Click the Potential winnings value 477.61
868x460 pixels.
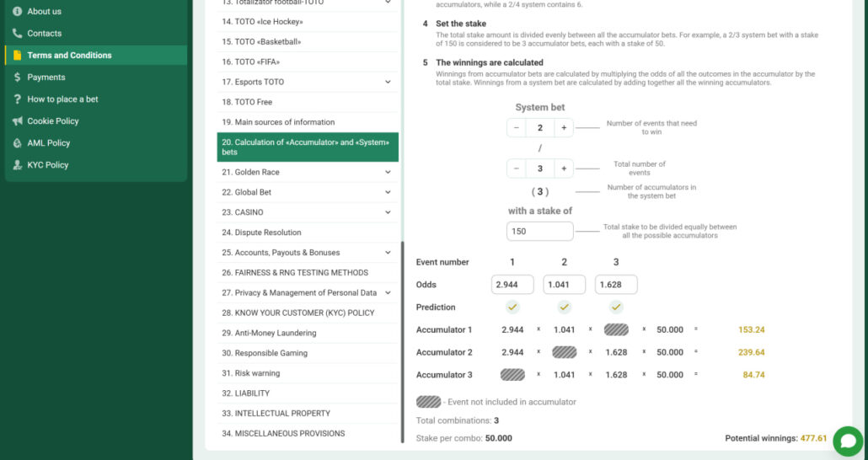click(813, 438)
